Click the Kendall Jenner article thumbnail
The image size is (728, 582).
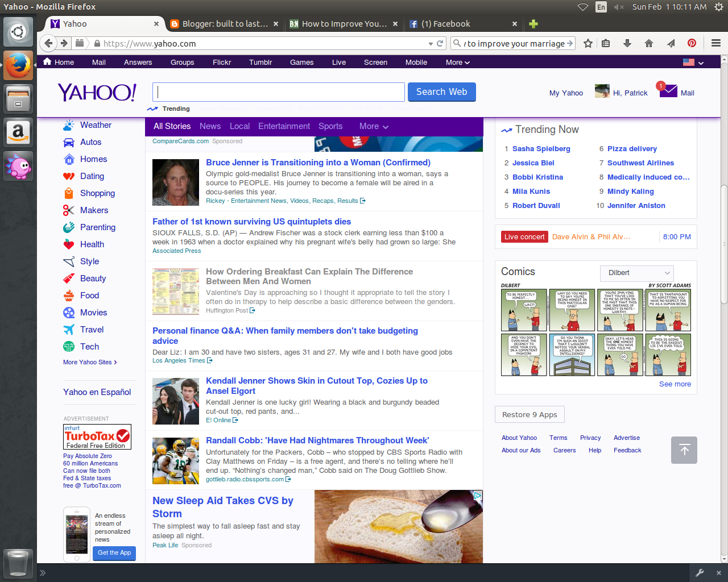point(176,401)
